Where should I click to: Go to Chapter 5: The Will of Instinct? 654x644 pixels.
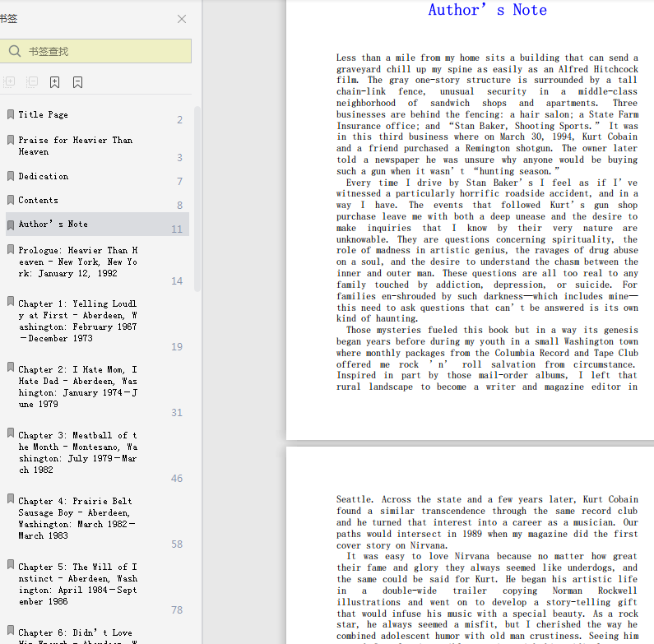(x=78, y=584)
